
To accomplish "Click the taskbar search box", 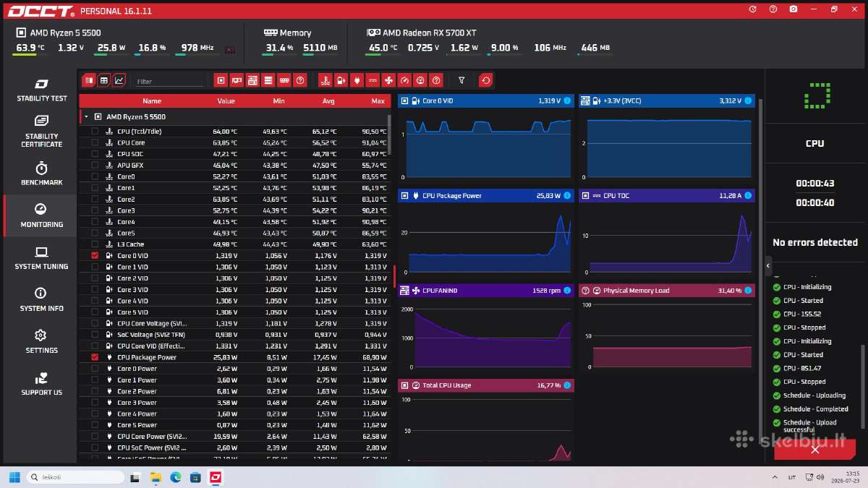I will (x=75, y=477).
